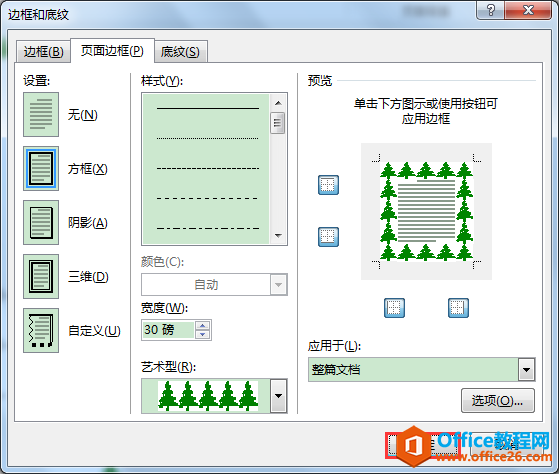Toggle the top border button in preview

click(x=328, y=185)
